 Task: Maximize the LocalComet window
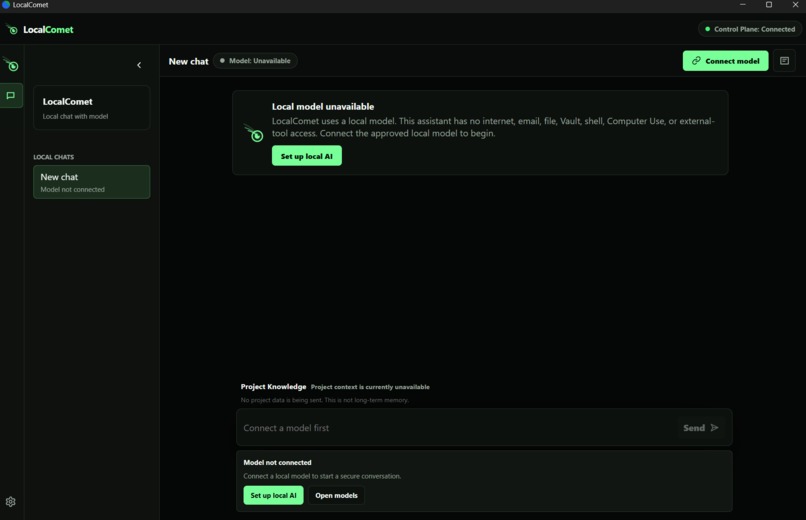(769, 5)
